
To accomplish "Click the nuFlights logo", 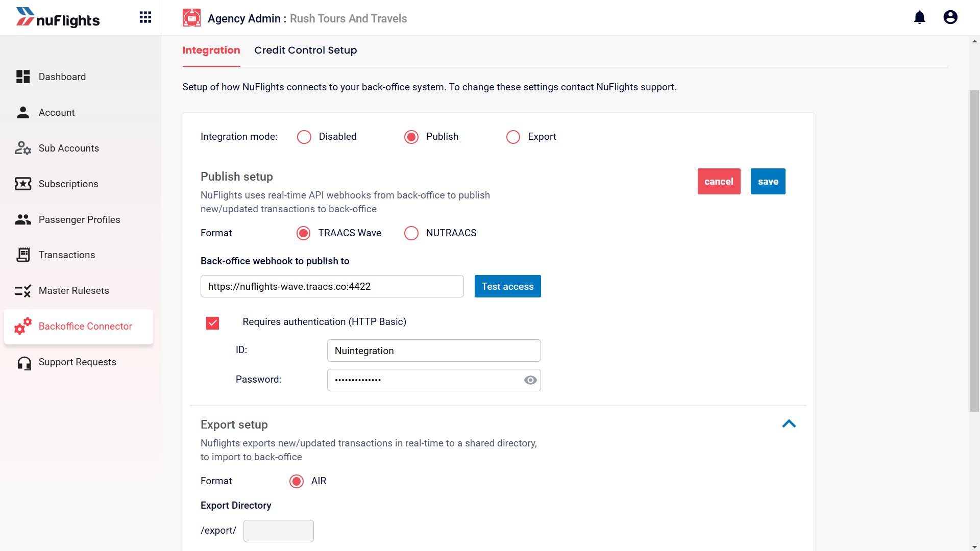I will pos(58,17).
